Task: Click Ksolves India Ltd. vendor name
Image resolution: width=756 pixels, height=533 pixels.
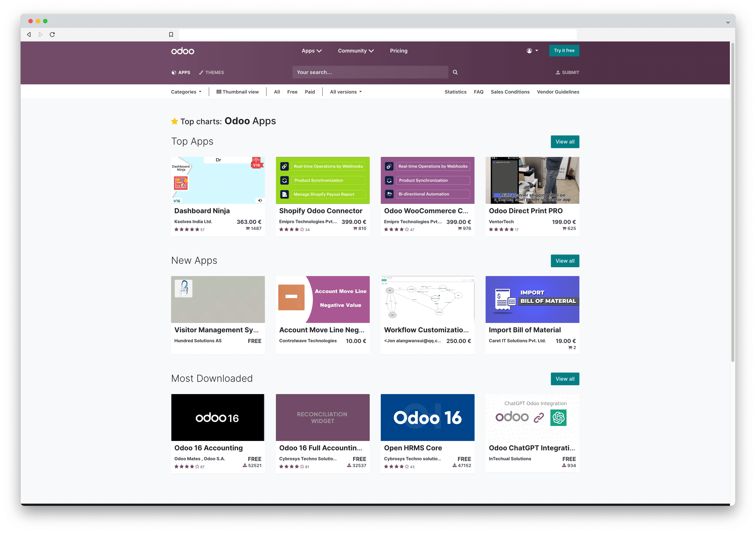Action: point(193,222)
